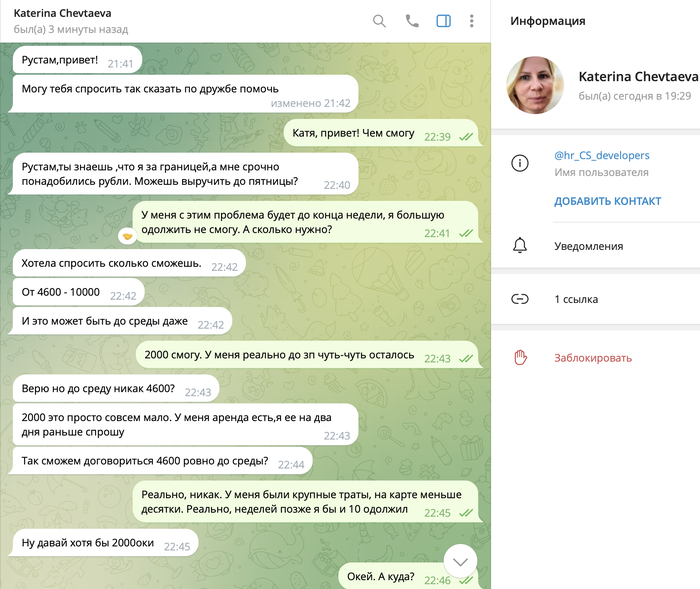The height and width of the screenshot is (589, 700).
Task: Click the heart reaction on the message
Action: pos(128,236)
